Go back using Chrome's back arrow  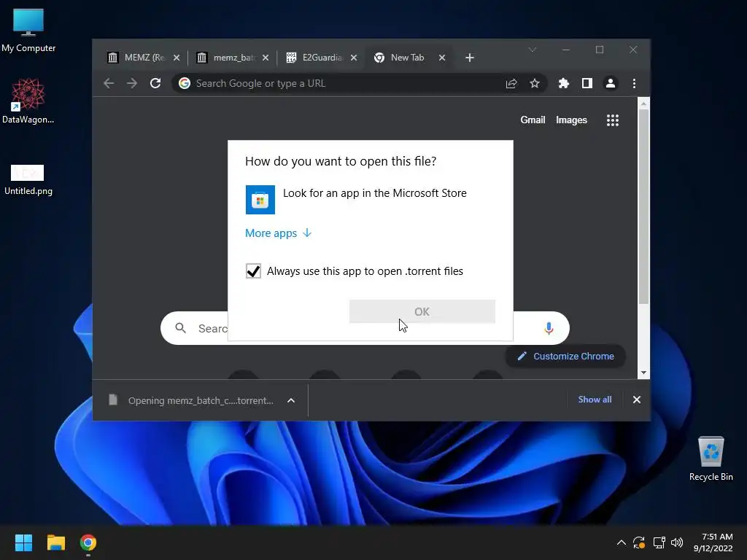coord(109,83)
